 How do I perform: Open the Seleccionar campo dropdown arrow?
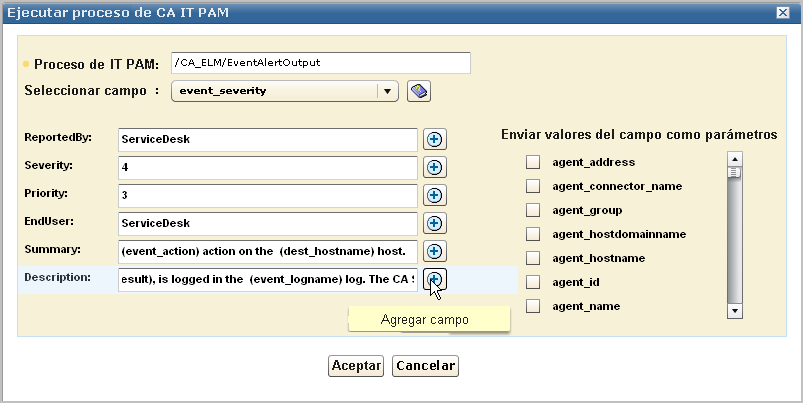point(388,91)
